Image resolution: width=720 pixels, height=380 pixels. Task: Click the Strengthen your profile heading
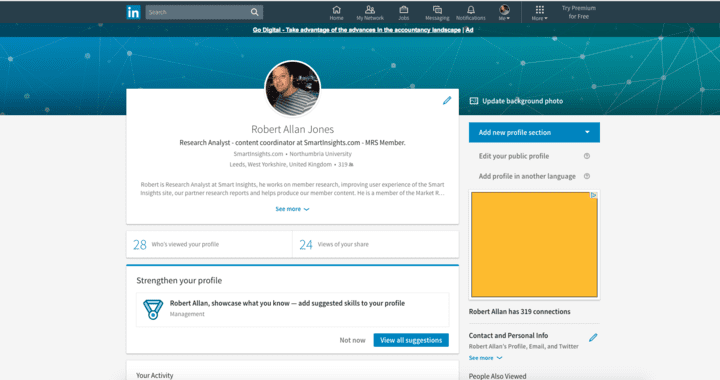point(179,280)
